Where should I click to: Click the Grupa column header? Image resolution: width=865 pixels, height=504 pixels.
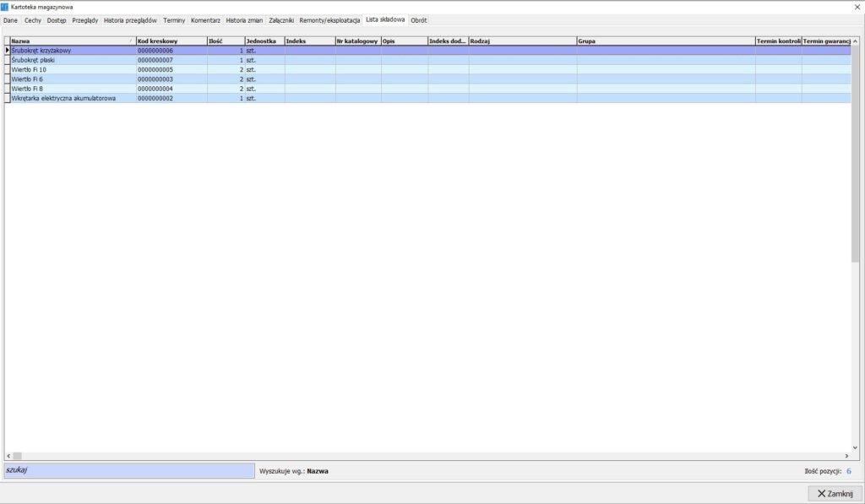[665, 41]
